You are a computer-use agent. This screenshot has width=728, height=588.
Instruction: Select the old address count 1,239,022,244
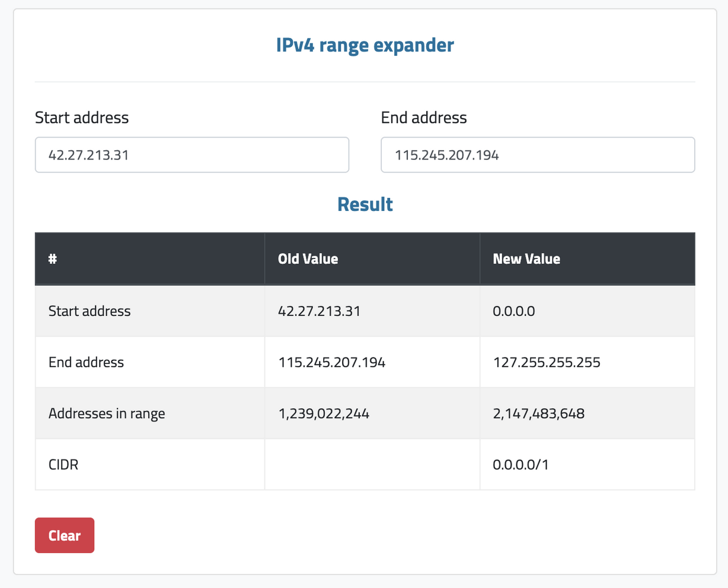click(x=324, y=413)
